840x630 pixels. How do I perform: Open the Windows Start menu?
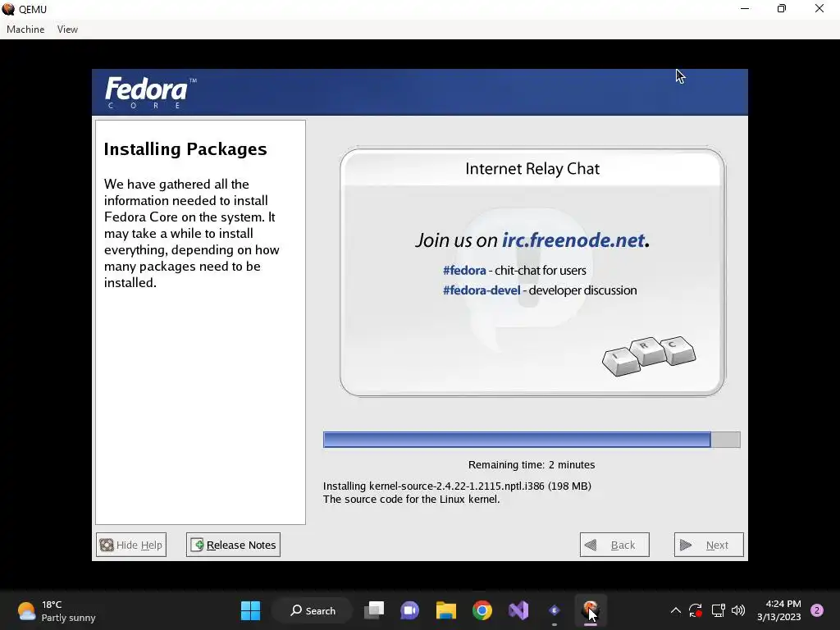pyautogui.click(x=250, y=610)
